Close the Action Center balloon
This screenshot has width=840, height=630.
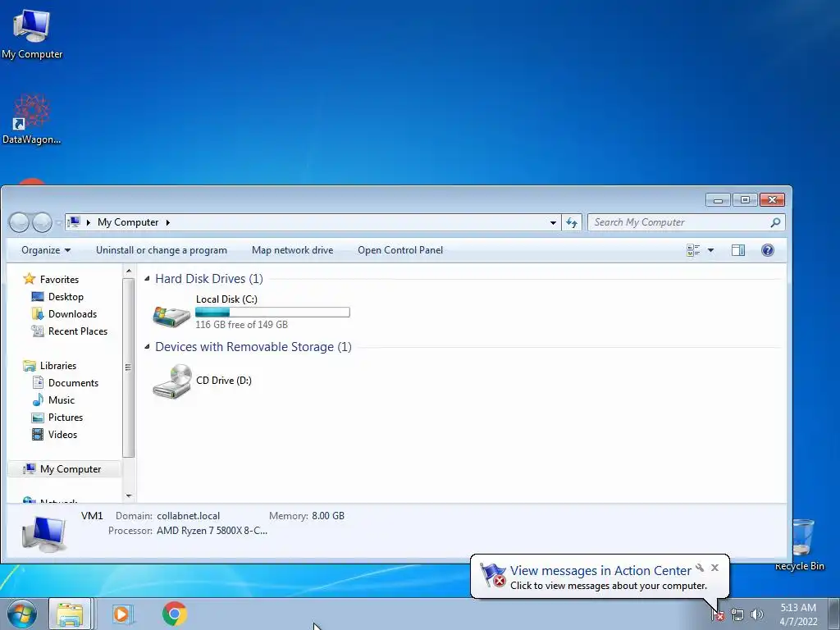pos(714,568)
